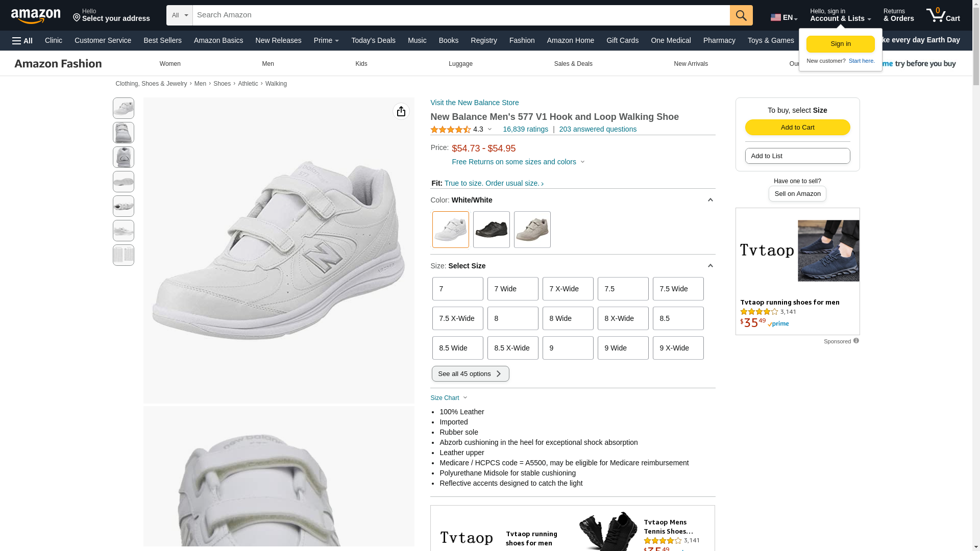Open the All hamburger menu
The image size is (980, 551).
coord(22,40)
